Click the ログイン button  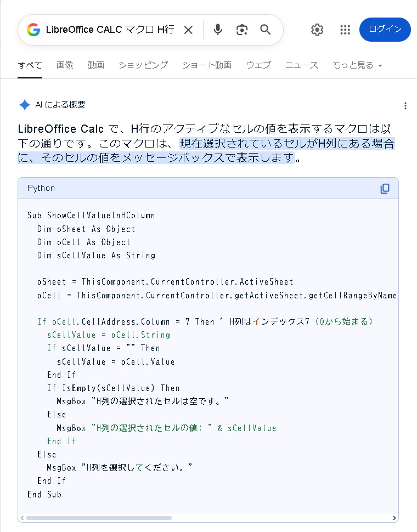point(385,30)
